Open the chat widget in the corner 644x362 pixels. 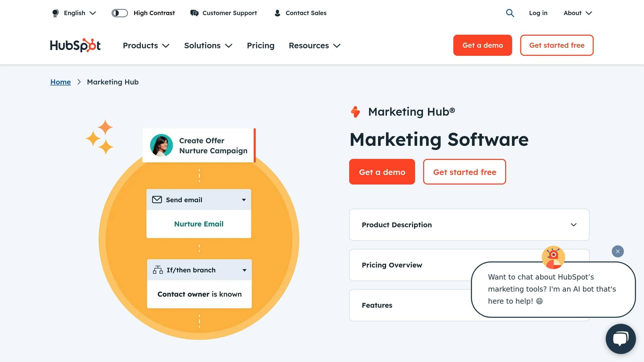point(620,339)
